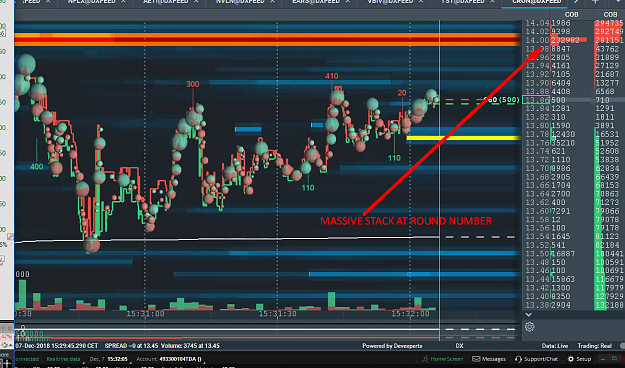The height and width of the screenshot is (368, 625).
Task: Click the Home Screen icon
Action: [x=425, y=359]
